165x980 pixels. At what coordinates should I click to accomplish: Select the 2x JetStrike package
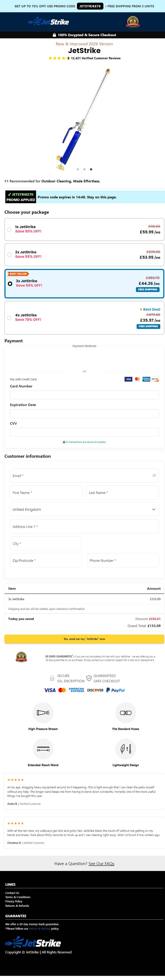pos(84,255)
